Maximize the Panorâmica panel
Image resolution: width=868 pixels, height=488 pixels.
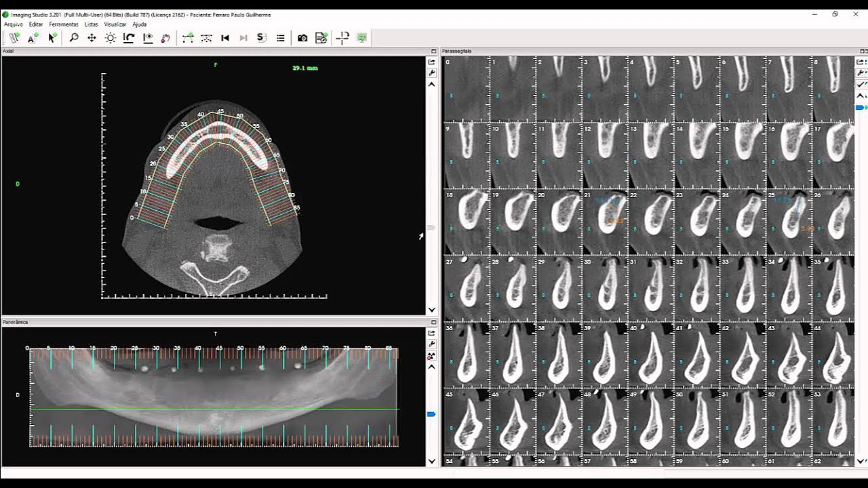point(433,323)
